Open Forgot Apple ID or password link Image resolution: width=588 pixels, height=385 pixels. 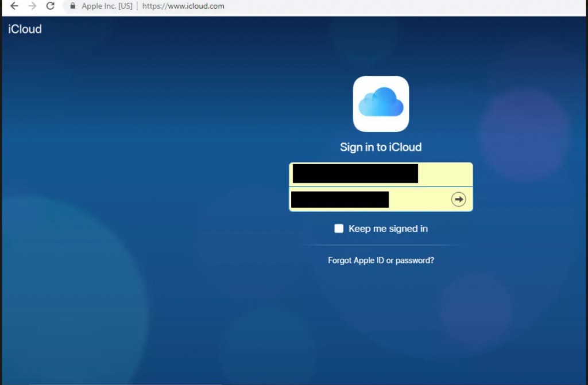point(381,260)
